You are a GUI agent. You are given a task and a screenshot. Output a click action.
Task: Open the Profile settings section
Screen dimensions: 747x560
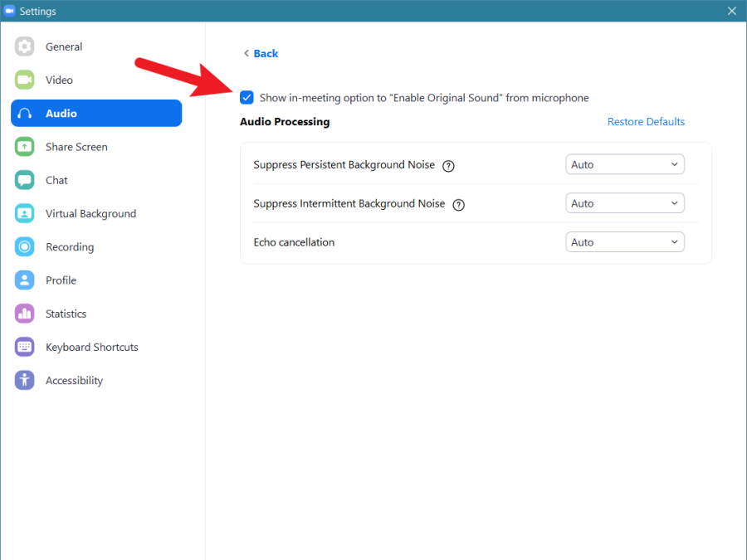(x=61, y=280)
